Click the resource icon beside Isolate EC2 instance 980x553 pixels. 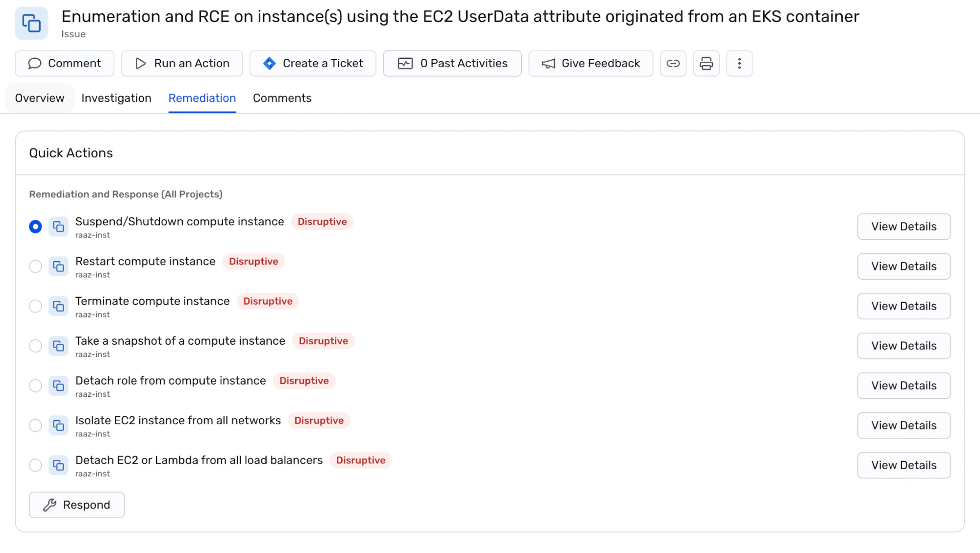(58, 426)
